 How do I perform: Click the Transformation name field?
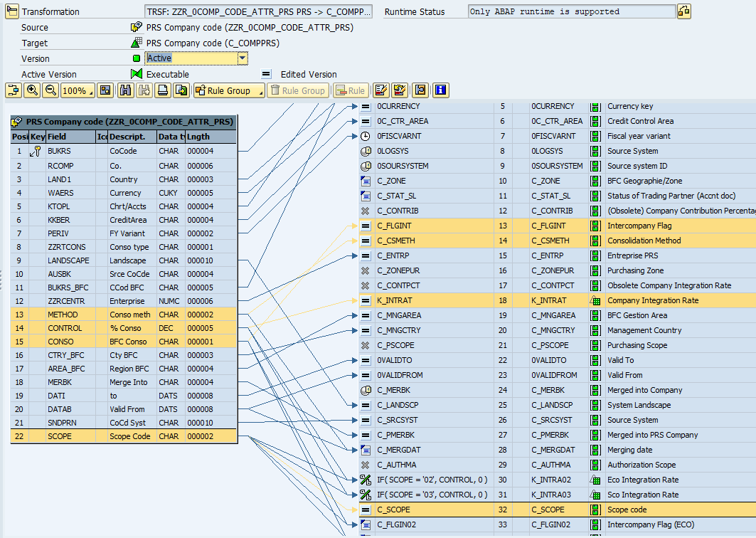pos(258,12)
